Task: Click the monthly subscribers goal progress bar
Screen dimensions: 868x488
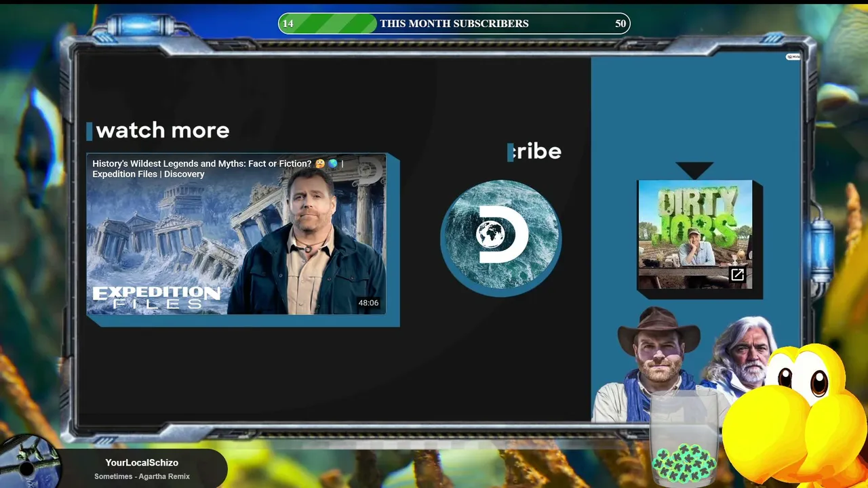Action: pyautogui.click(x=454, y=24)
